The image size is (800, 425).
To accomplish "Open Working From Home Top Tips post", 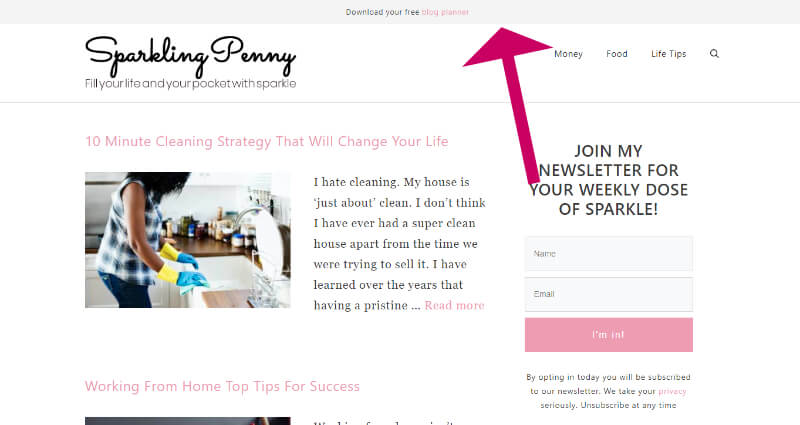I will 222,386.
